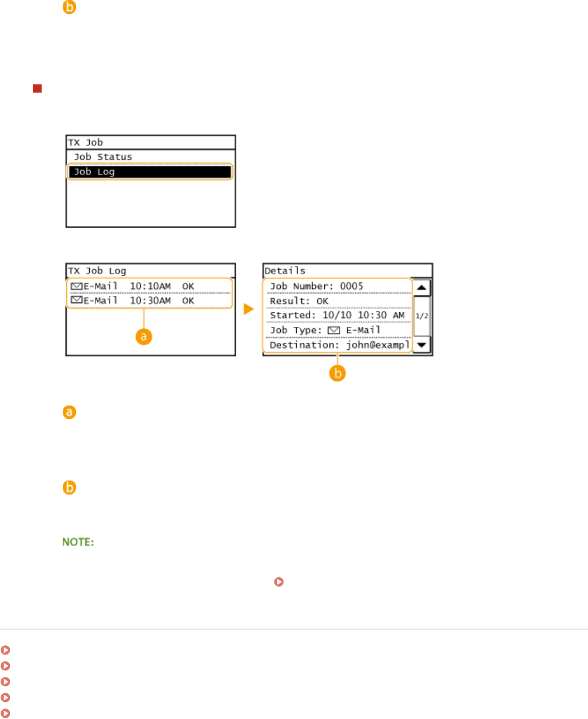
Task: Tap the up arrow in the Details screen
Action: [422, 287]
